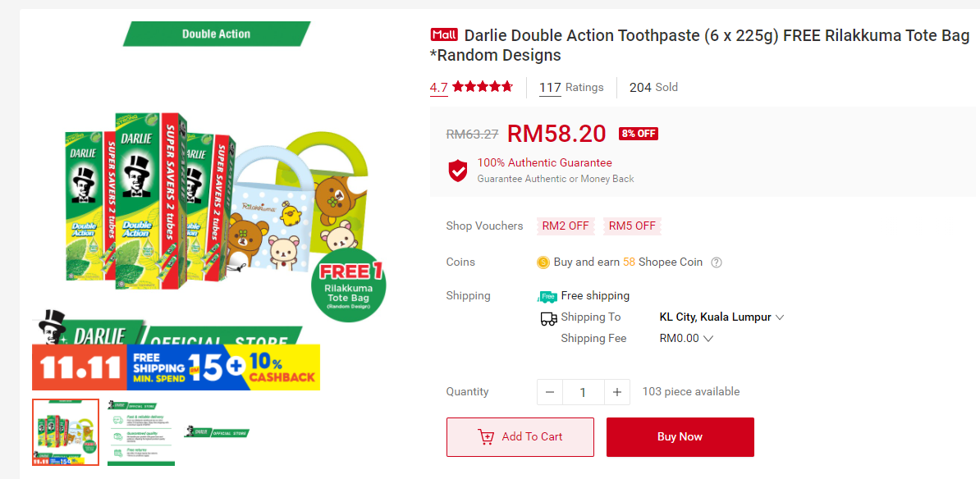The image size is (980, 479).
Task: Select the third Official Store thumbnail
Action: click(217, 432)
